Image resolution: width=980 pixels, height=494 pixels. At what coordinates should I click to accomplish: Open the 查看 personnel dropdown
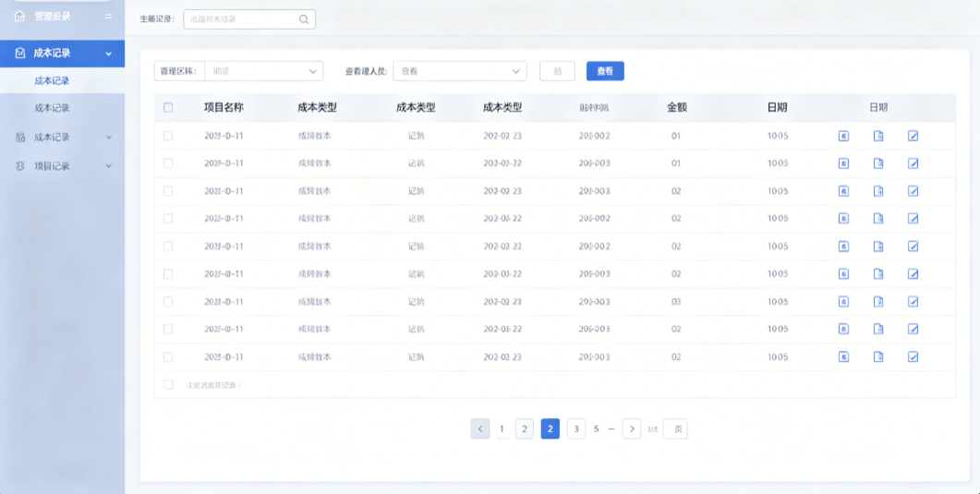coord(460,71)
